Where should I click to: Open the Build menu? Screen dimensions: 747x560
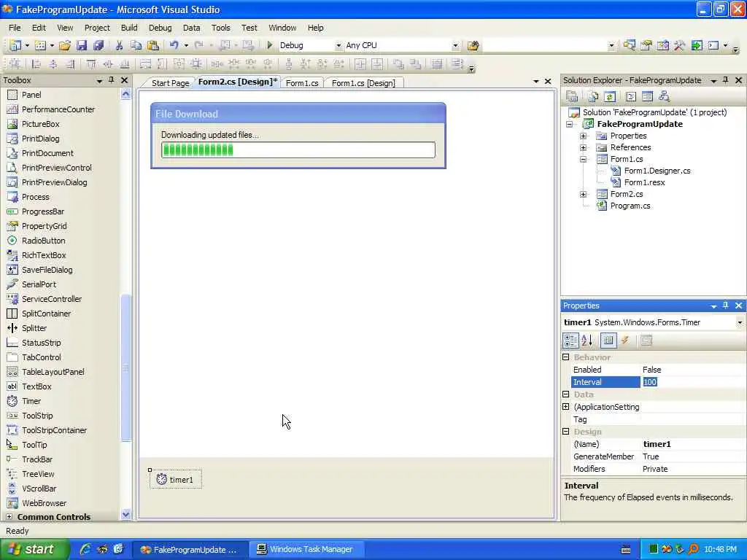(129, 28)
